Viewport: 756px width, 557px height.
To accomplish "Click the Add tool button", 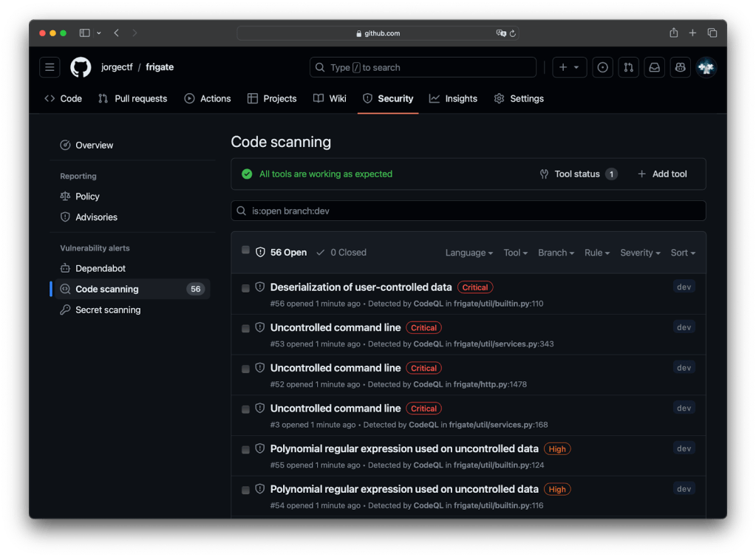I will pyautogui.click(x=662, y=174).
